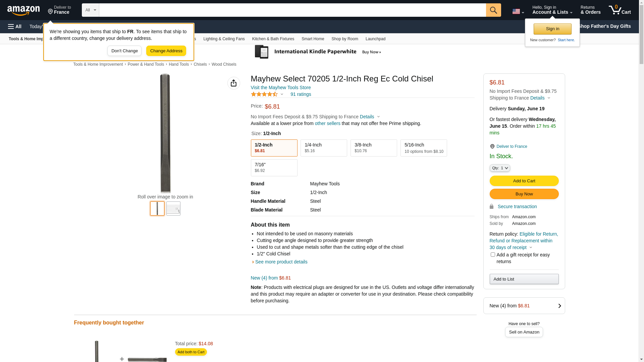The width and height of the screenshot is (644, 362).
Task: Open the All hamburger menu
Action: pyautogui.click(x=15, y=26)
